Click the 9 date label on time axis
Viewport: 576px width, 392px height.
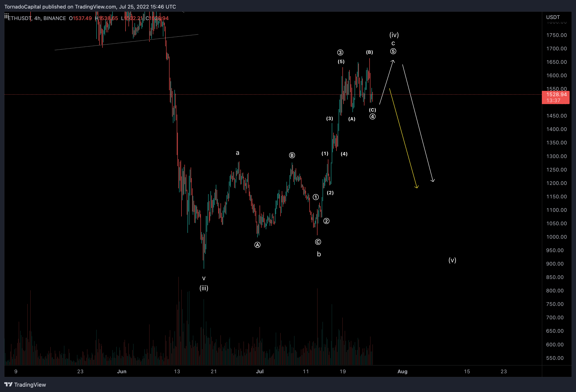point(16,372)
